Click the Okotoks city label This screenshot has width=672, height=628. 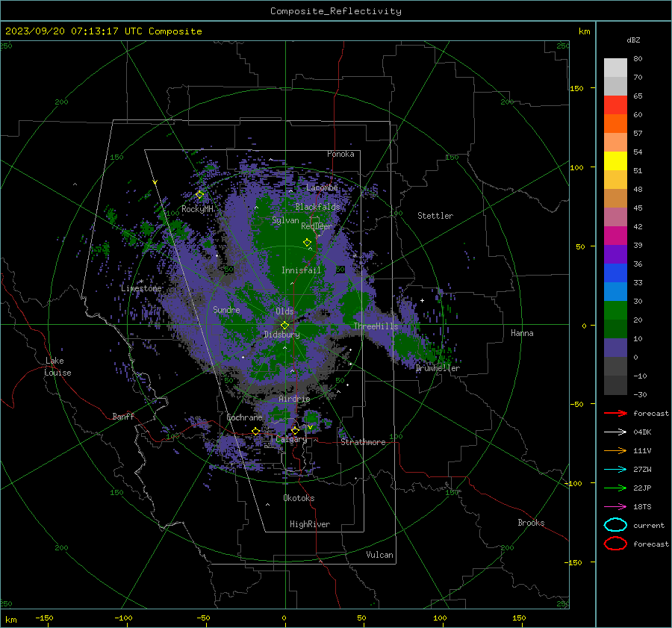click(x=299, y=498)
